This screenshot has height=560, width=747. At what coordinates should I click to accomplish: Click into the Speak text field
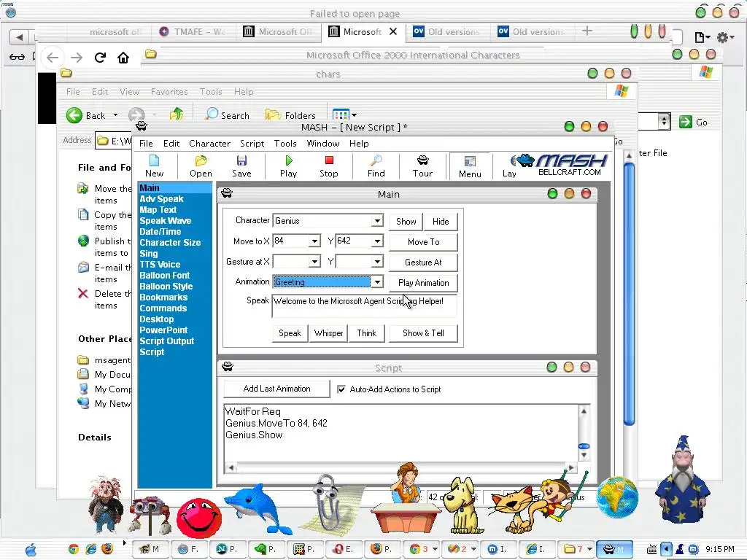tap(365, 306)
